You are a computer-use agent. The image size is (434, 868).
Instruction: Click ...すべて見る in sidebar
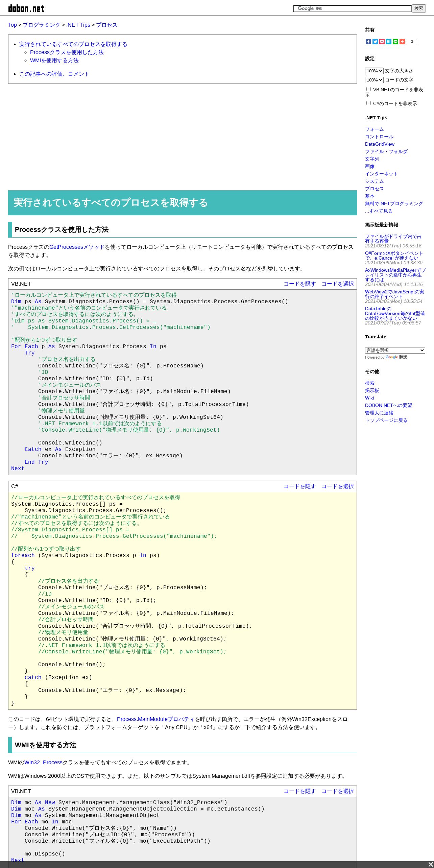[379, 211]
